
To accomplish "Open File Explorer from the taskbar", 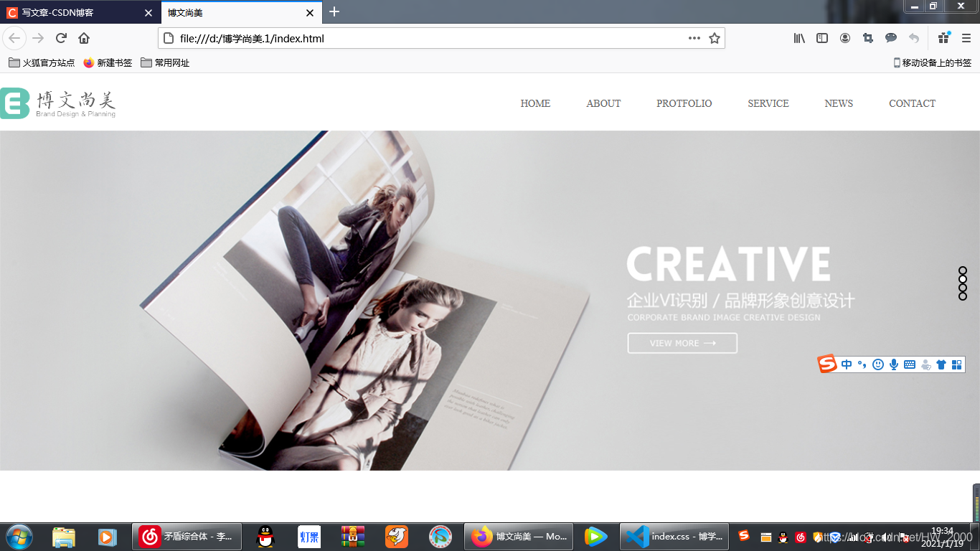I will tap(64, 537).
